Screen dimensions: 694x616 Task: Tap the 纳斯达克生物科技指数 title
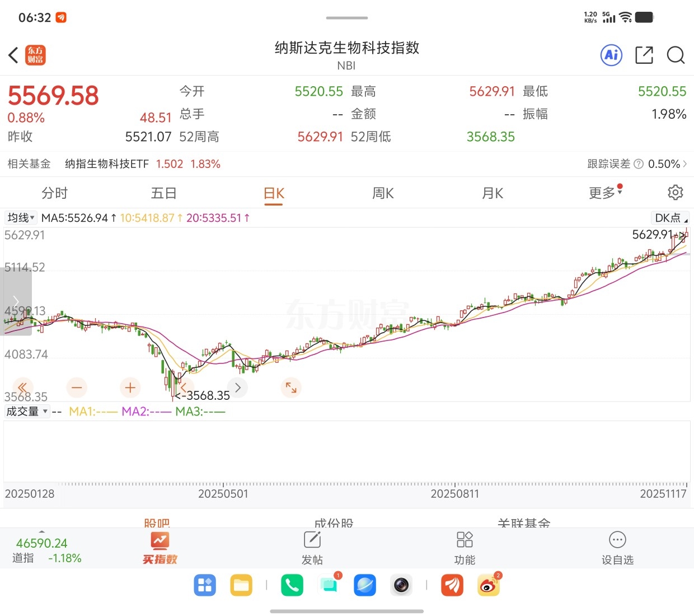pyautogui.click(x=347, y=48)
